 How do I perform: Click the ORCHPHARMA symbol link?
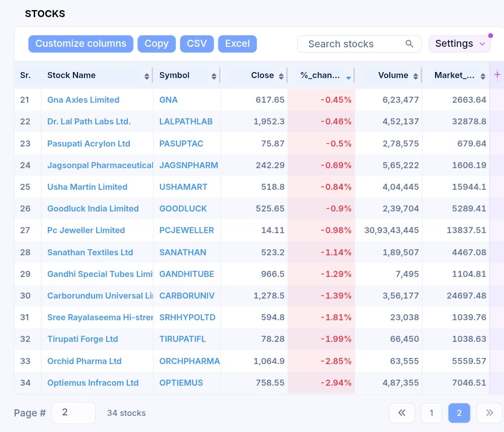(x=190, y=361)
